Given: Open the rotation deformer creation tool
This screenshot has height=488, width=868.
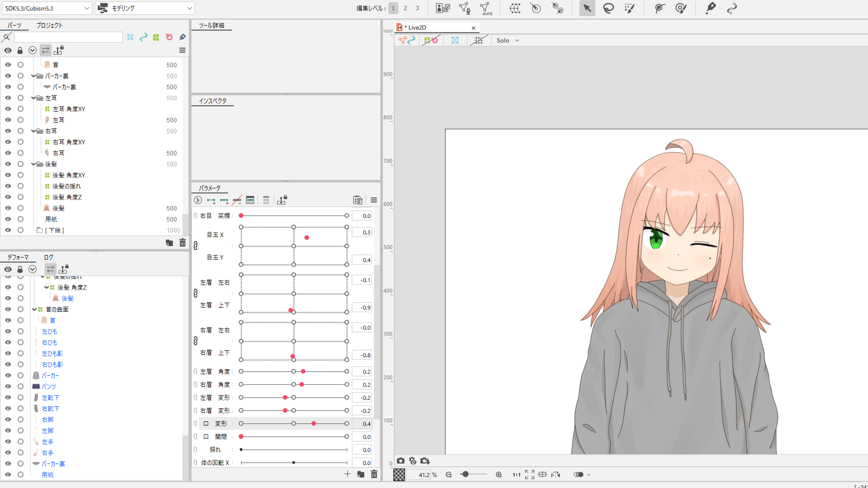Looking at the screenshot, I should tap(558, 8).
